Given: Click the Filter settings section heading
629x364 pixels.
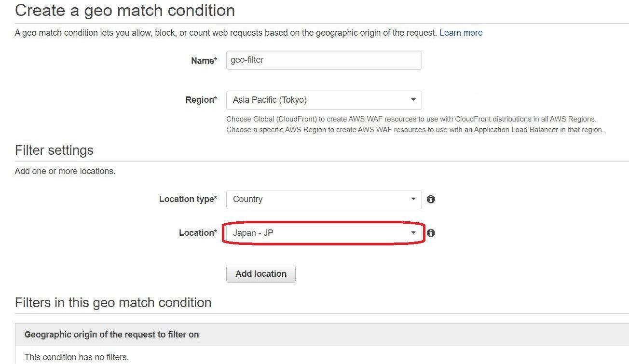Looking at the screenshot, I should 54,150.
